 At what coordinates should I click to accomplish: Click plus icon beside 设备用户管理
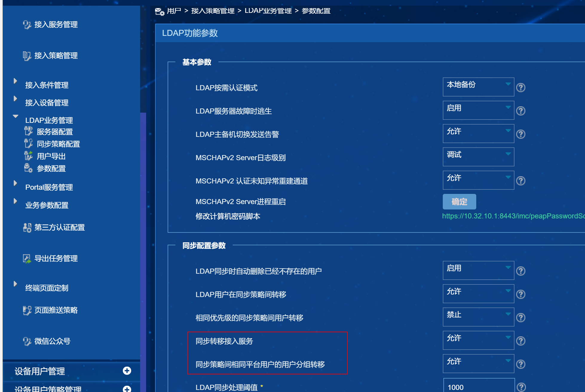(127, 371)
